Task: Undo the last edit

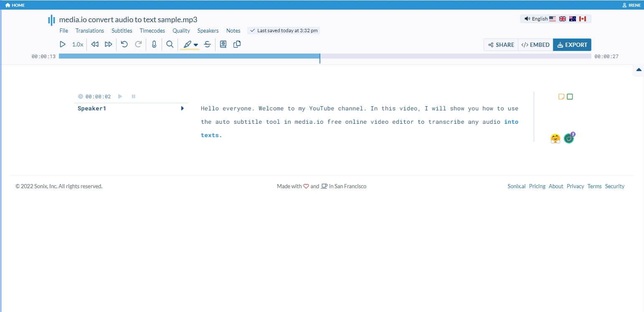Action: point(124,44)
